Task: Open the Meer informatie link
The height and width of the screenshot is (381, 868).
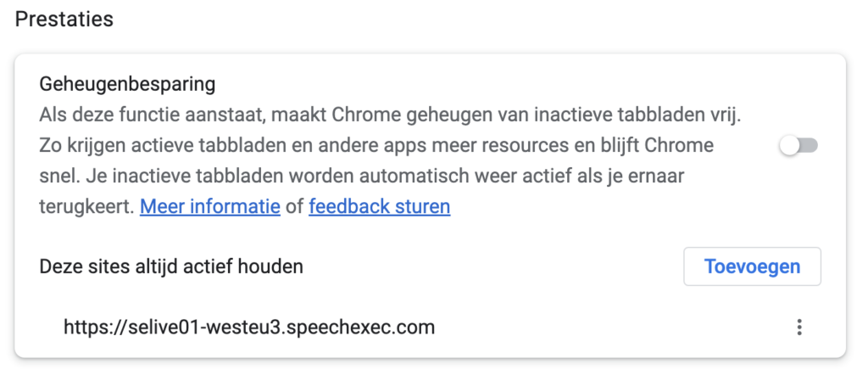Action: tap(210, 206)
